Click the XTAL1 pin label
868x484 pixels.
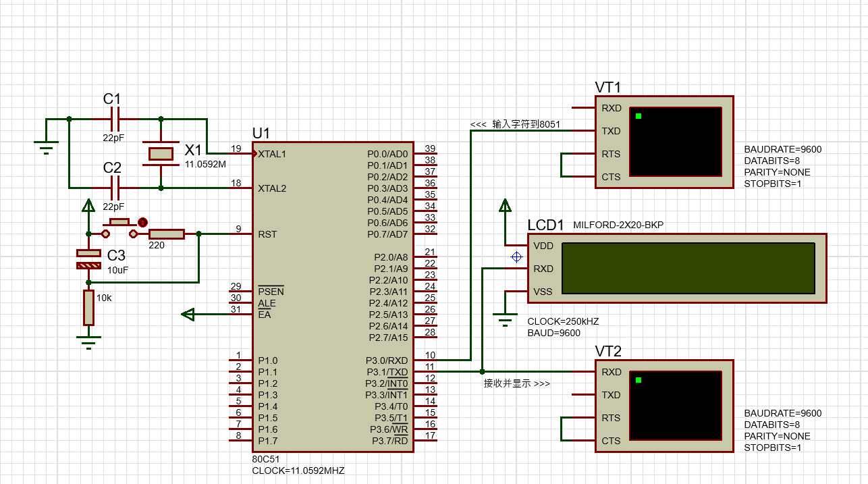[x=272, y=154]
